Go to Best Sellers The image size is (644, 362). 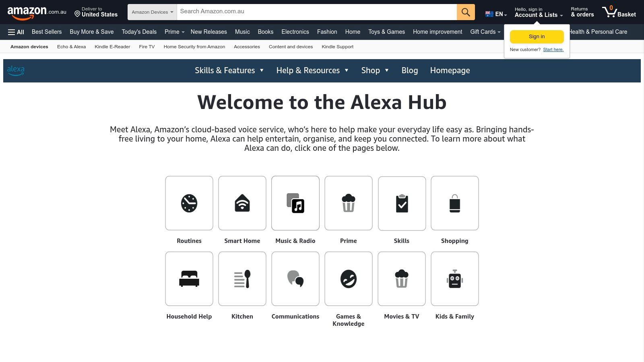coord(47,32)
